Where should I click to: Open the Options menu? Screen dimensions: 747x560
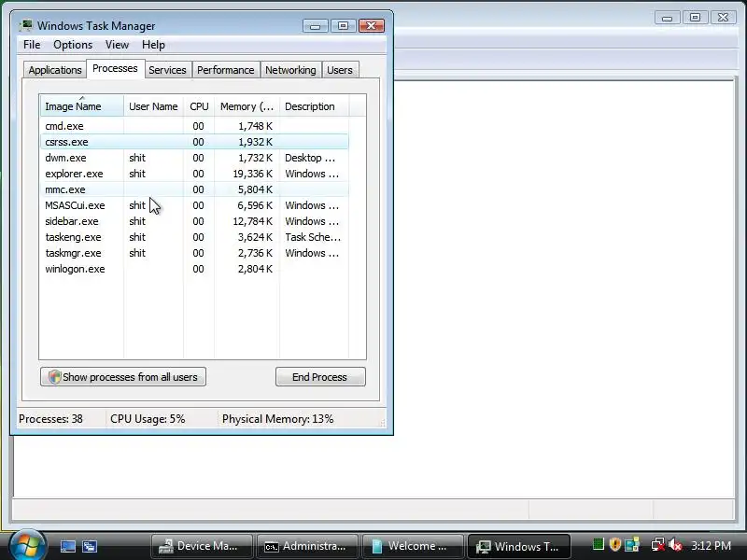[73, 45]
